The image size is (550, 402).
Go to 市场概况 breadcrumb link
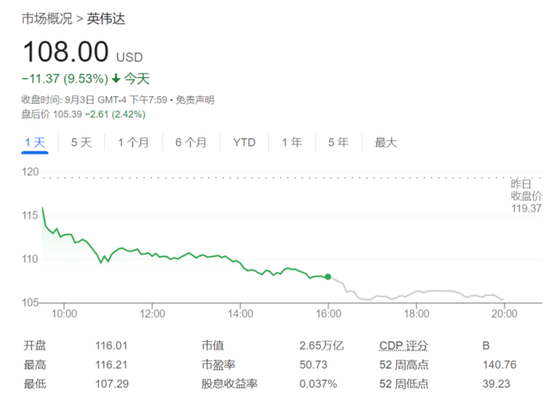point(47,19)
